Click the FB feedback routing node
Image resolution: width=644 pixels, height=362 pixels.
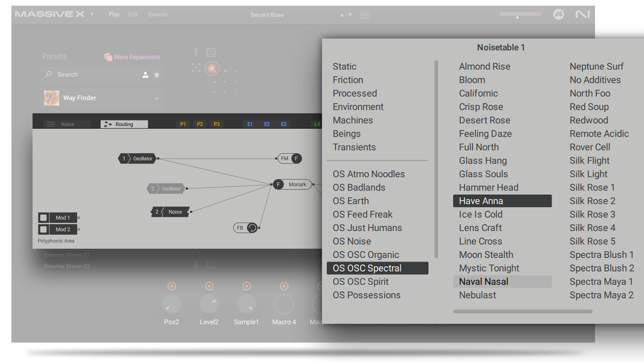246,228
